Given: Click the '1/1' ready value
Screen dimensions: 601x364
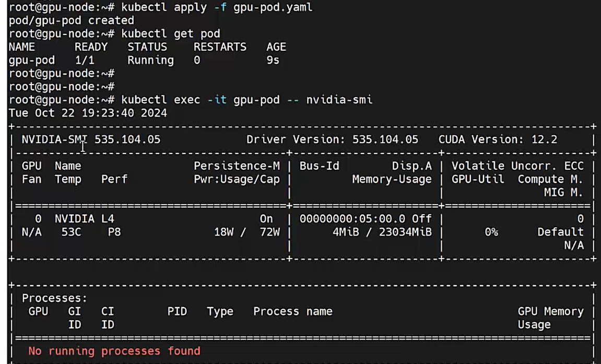Looking at the screenshot, I should coord(84,60).
